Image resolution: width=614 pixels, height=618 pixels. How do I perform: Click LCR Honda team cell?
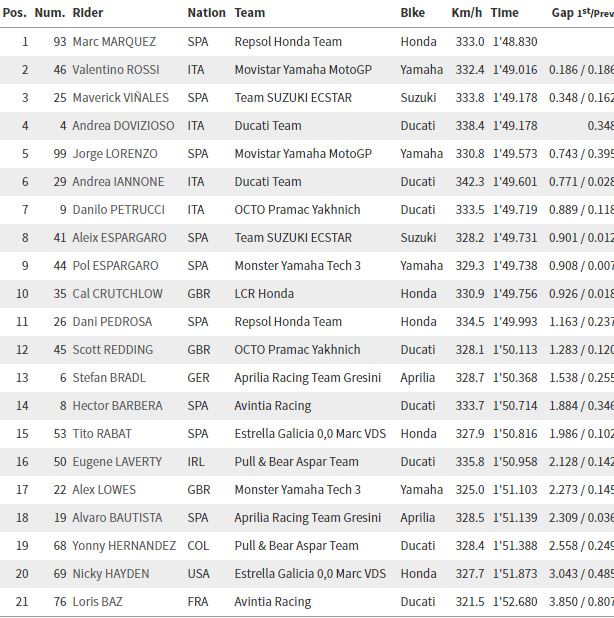tap(264, 294)
